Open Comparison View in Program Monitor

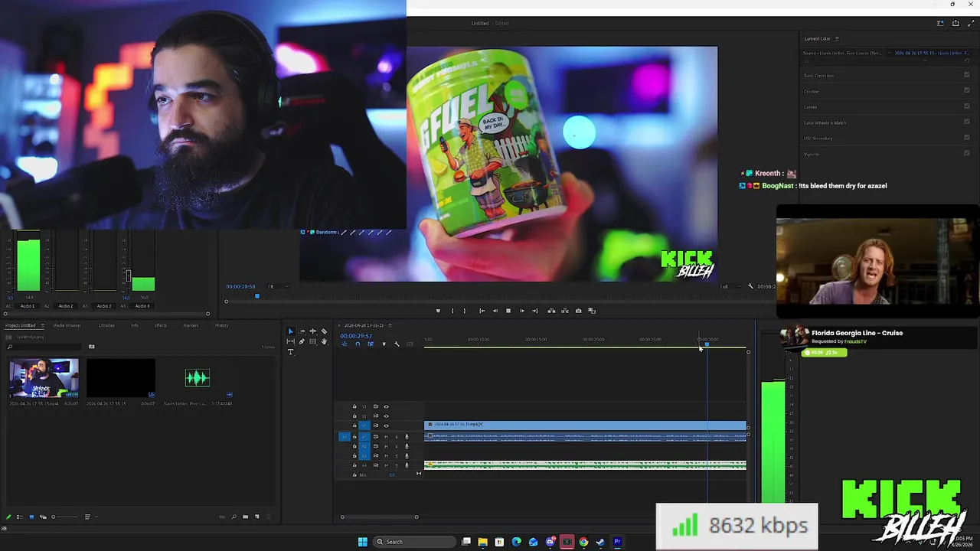[x=592, y=311]
